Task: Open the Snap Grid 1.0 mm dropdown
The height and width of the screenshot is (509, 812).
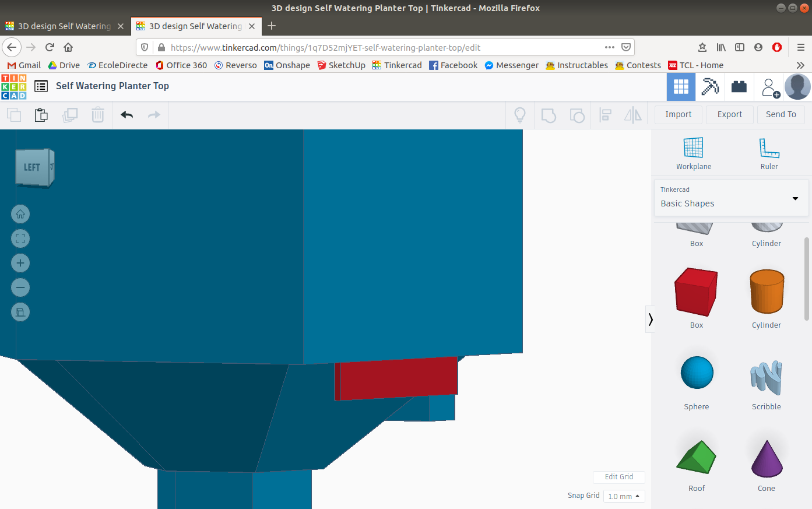Action: tap(623, 496)
